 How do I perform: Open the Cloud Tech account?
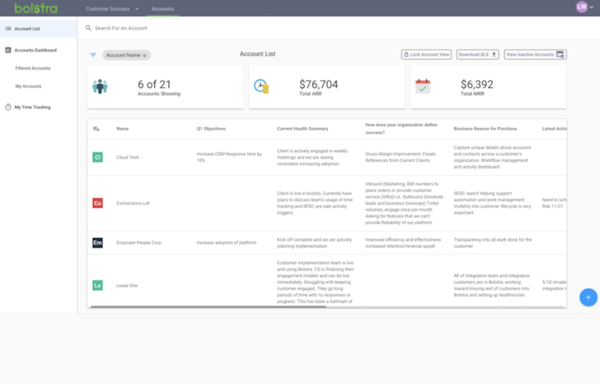128,158
